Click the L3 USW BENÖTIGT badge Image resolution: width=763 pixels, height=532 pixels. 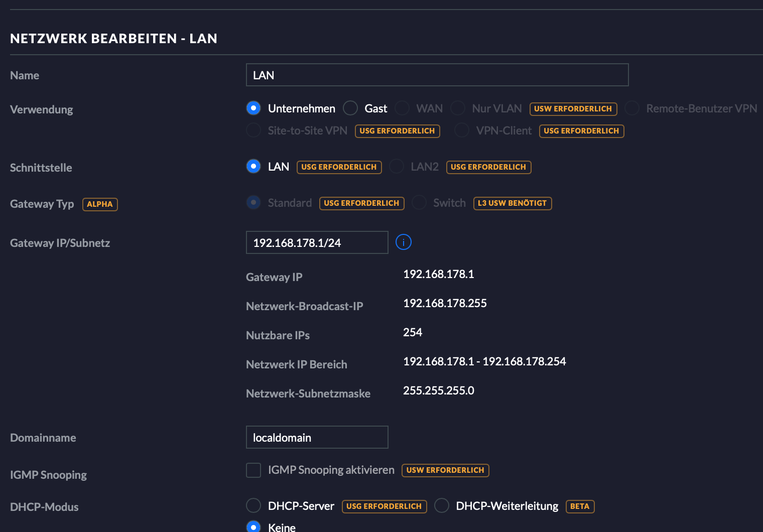(513, 203)
